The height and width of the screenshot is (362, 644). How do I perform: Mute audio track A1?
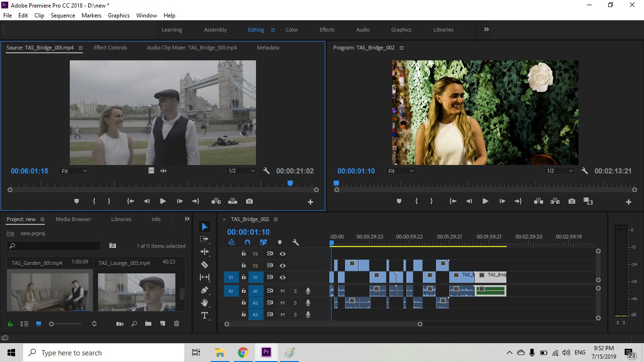(x=282, y=291)
